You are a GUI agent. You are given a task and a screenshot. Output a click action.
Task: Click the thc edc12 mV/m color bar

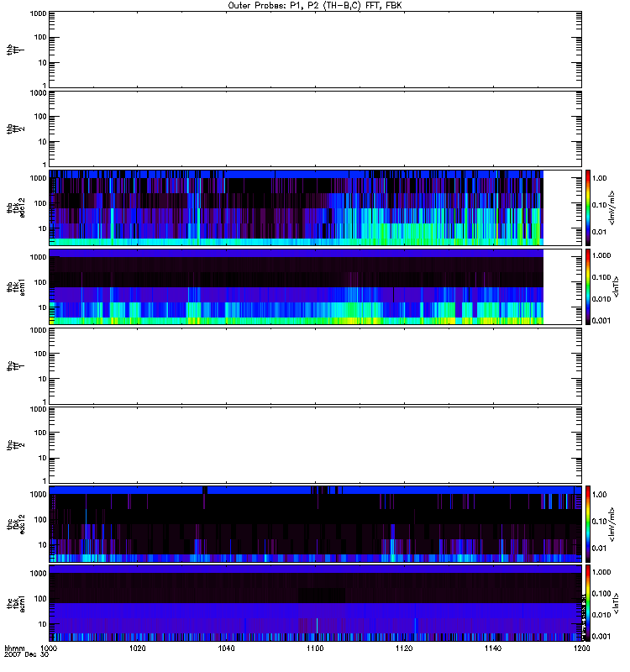click(589, 522)
